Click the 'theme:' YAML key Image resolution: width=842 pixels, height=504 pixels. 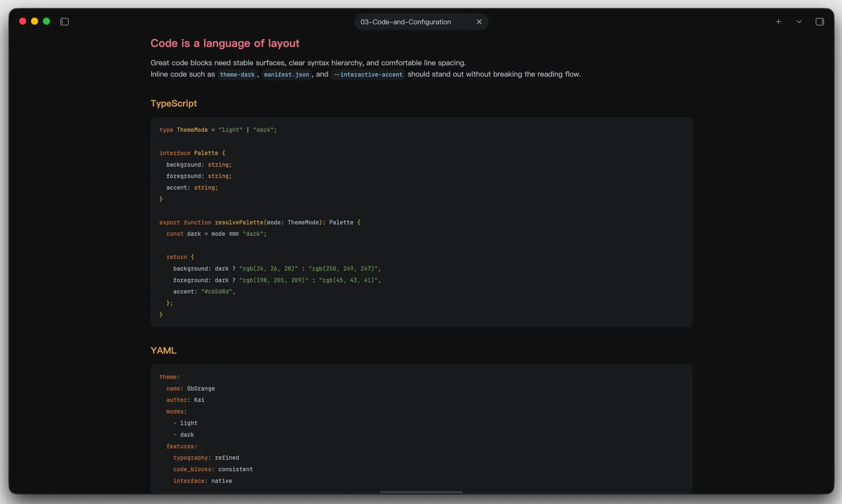(169, 377)
